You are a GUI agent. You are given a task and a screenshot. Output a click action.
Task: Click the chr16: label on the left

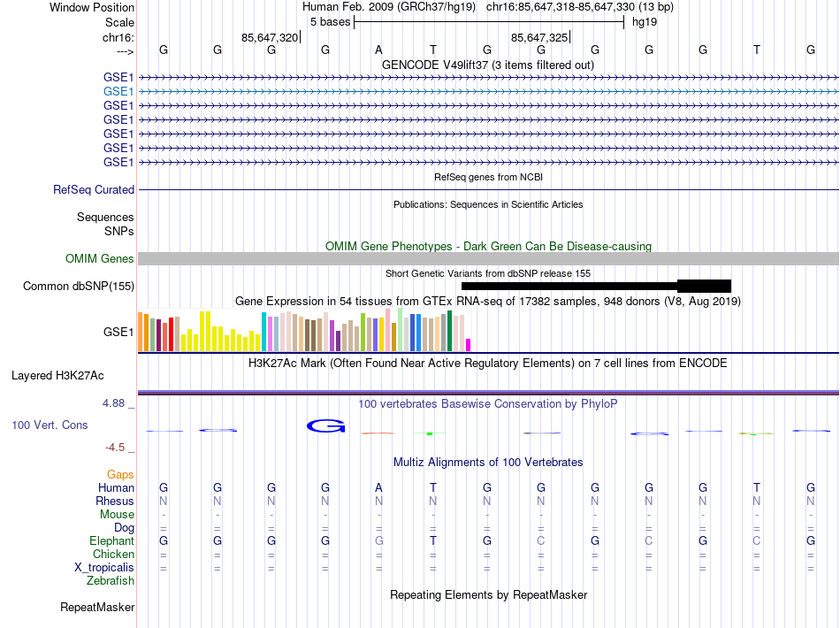118,37
